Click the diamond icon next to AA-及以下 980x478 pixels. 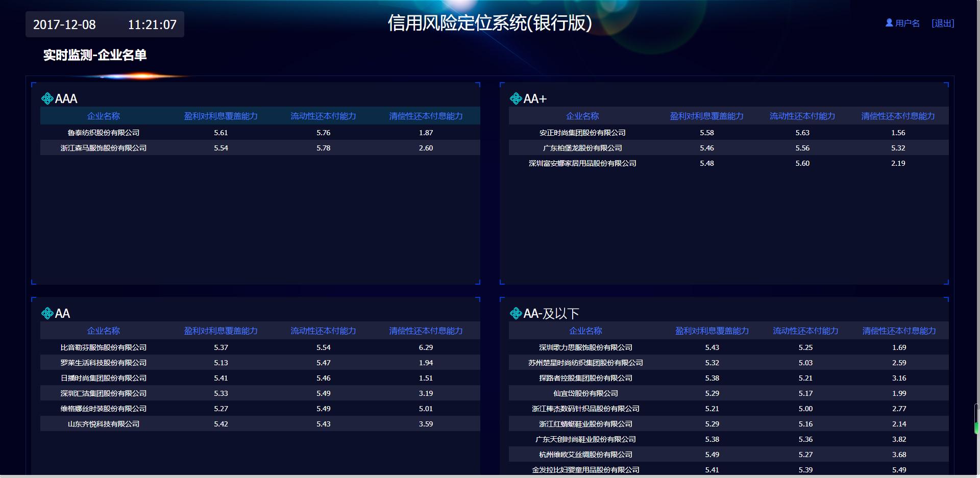point(516,313)
